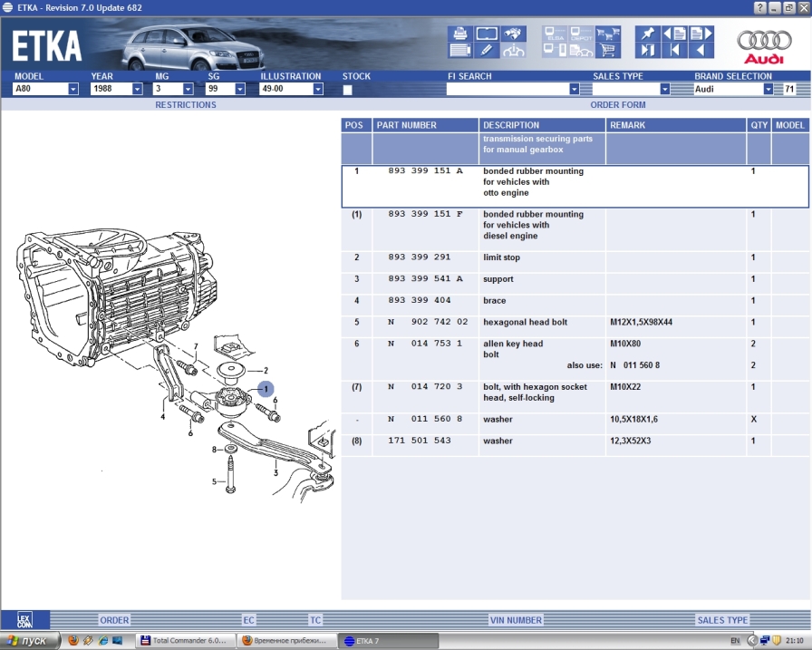Click the computer-to-device transfer icon
This screenshot has width=812, height=650.
pos(556,50)
